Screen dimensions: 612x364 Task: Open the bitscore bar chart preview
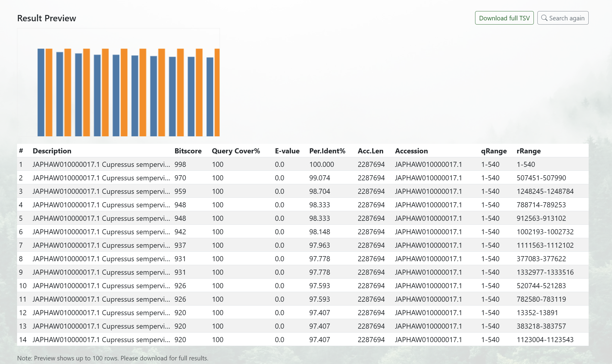point(118,82)
